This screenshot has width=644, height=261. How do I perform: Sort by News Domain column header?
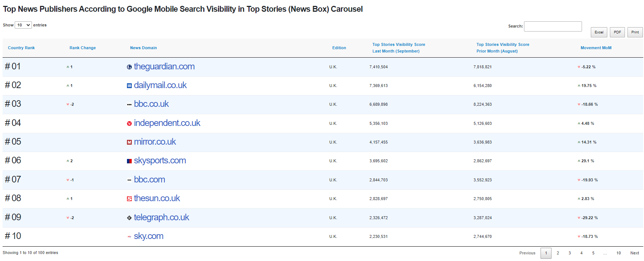click(x=143, y=48)
